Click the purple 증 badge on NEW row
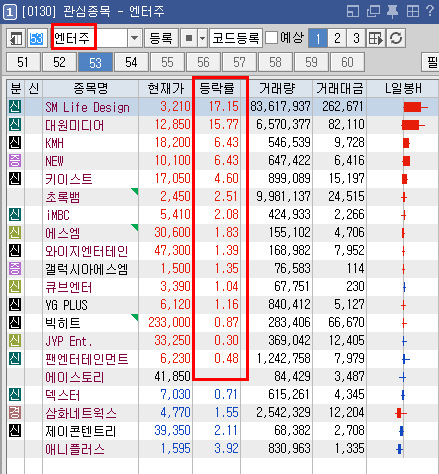 coord(15,161)
